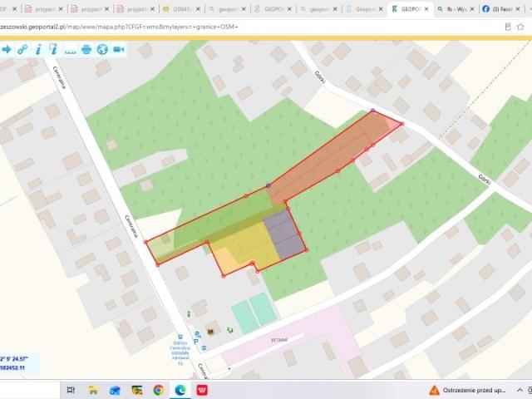
Task: Select the active GEOPORTAL tab
Action: pyautogui.click(x=410, y=9)
